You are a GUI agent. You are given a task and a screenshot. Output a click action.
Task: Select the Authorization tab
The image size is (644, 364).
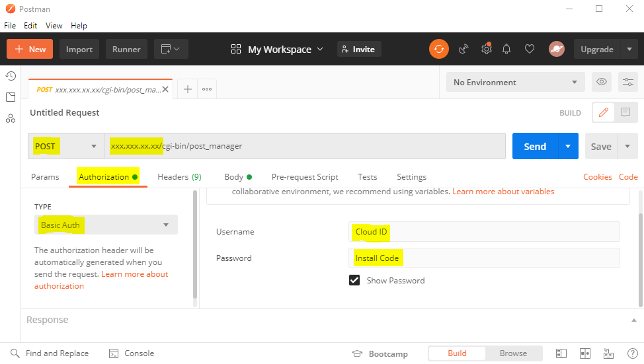pyautogui.click(x=108, y=177)
